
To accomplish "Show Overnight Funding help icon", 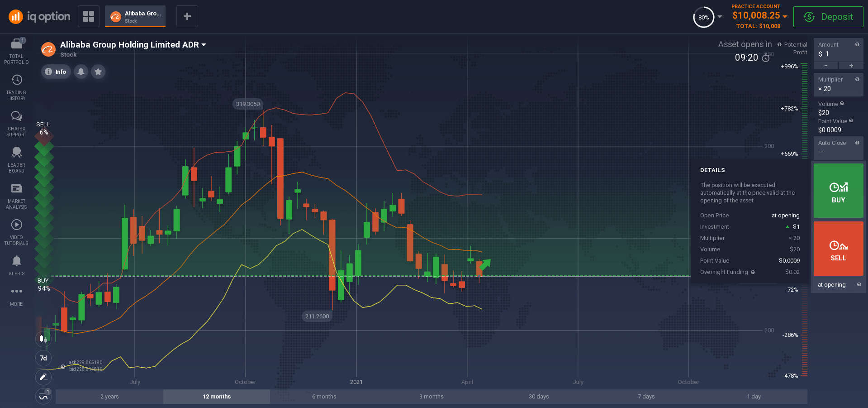I will tap(753, 272).
